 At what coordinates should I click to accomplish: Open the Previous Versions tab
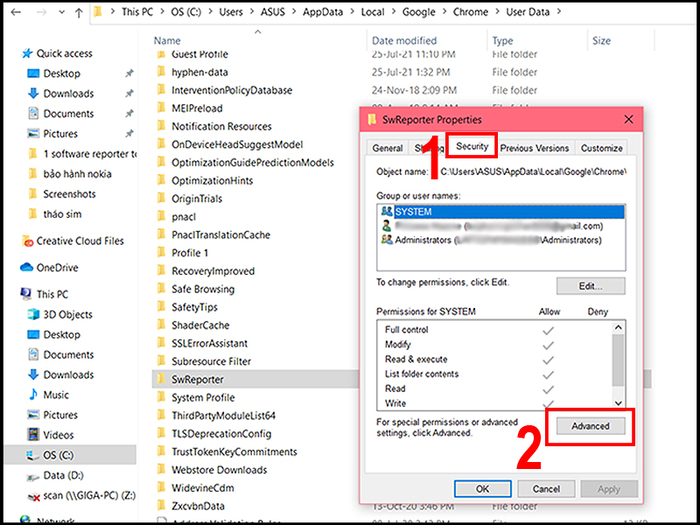click(536, 147)
